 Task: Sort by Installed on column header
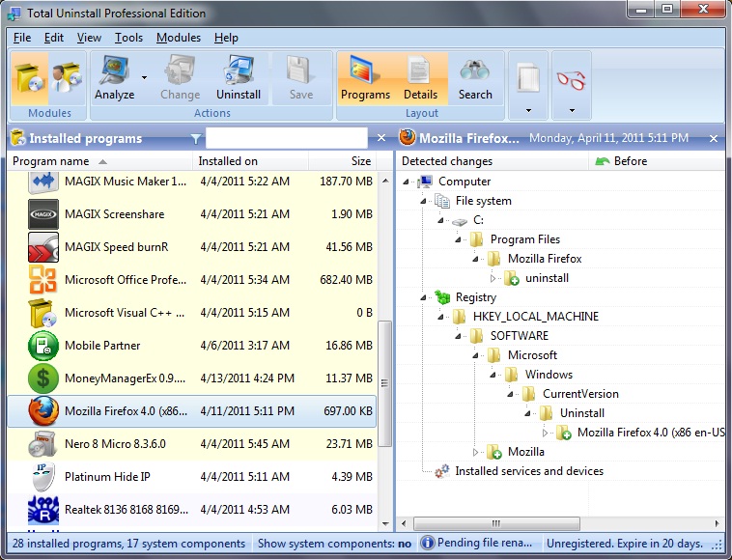tap(251, 161)
